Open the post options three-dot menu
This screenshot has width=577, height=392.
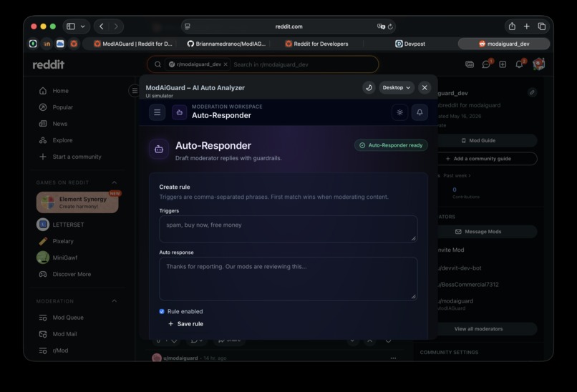[x=393, y=358]
